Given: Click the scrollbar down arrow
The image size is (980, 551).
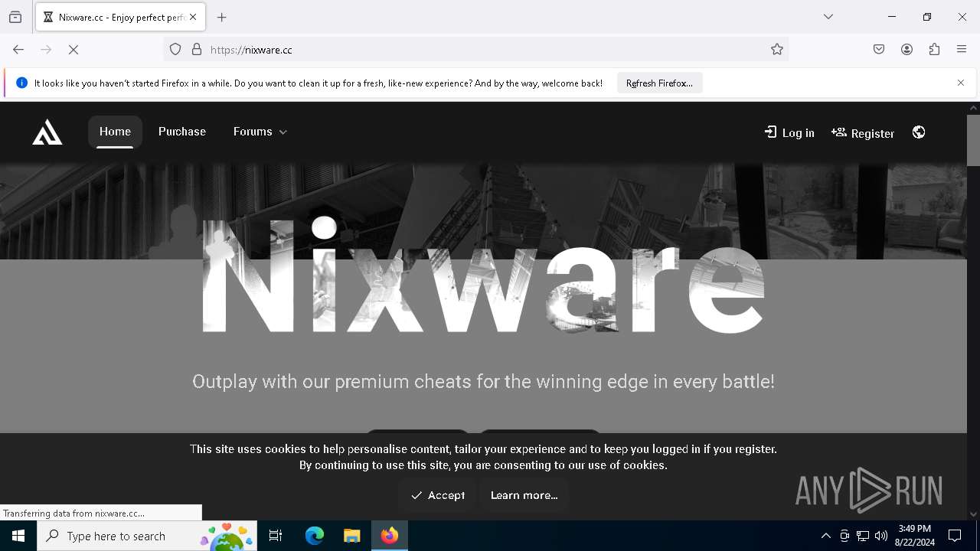Looking at the screenshot, I should [x=973, y=514].
